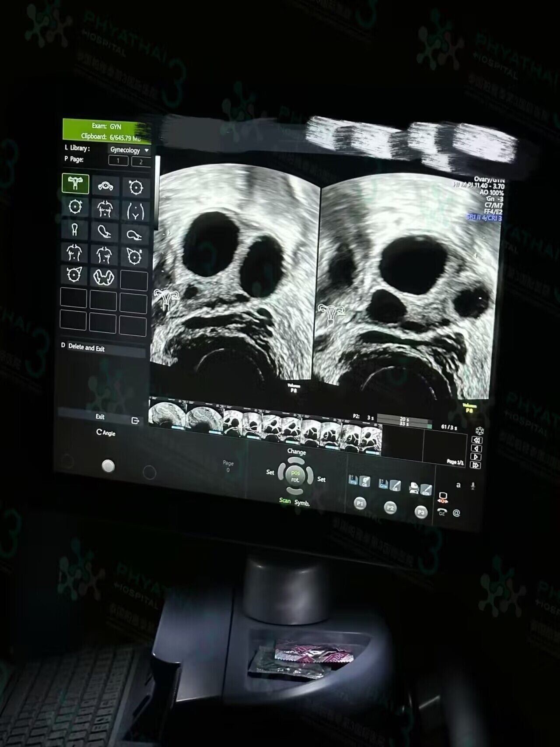Select the left torso marker in fourth row
Screen dimensions: 560x747
[74, 252]
